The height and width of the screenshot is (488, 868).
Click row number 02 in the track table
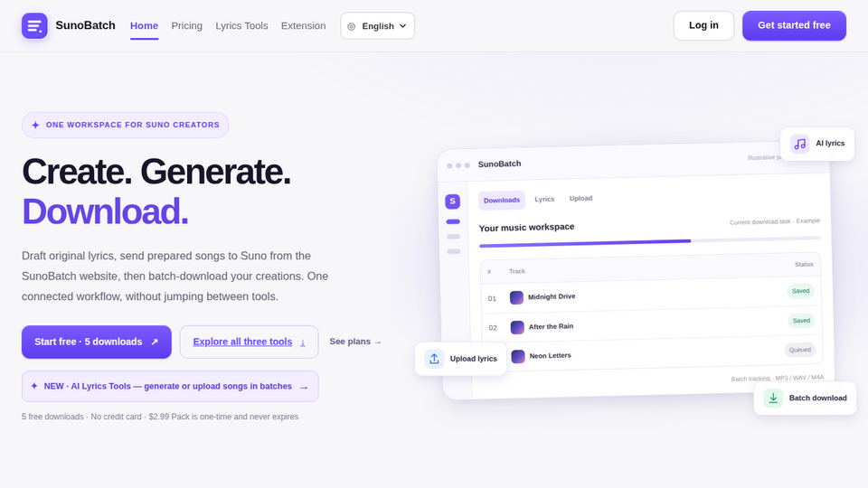493,327
